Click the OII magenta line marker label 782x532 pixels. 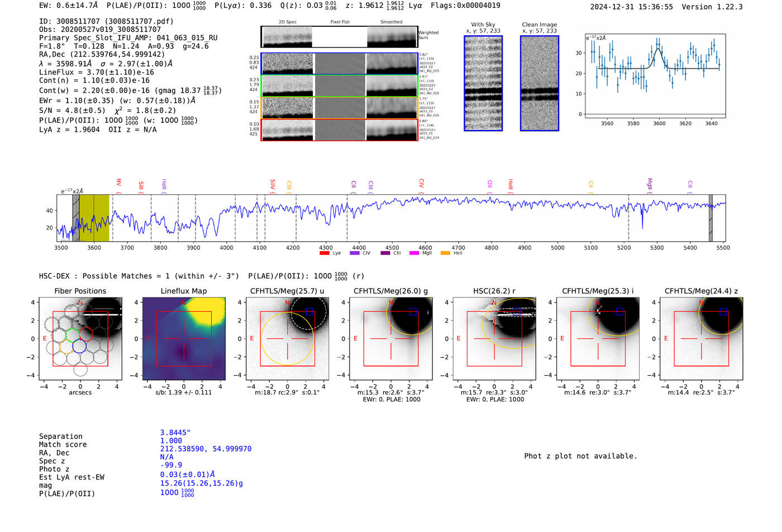point(490,184)
